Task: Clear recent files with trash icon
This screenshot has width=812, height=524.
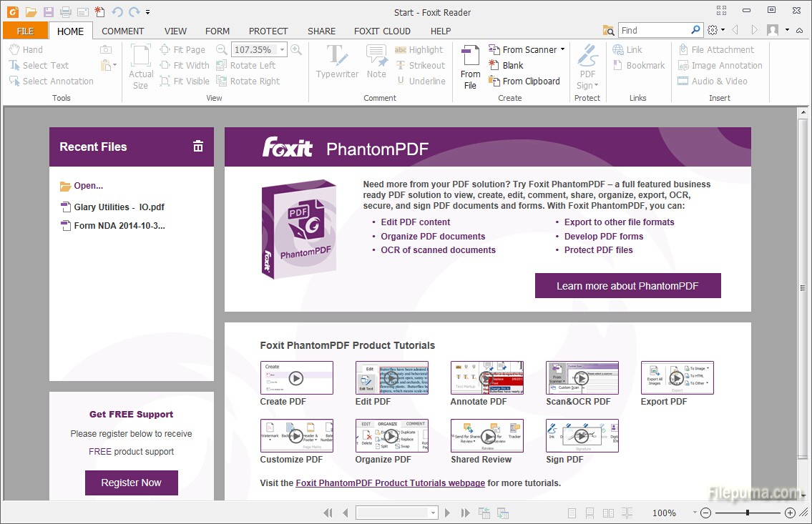Action: [x=198, y=147]
